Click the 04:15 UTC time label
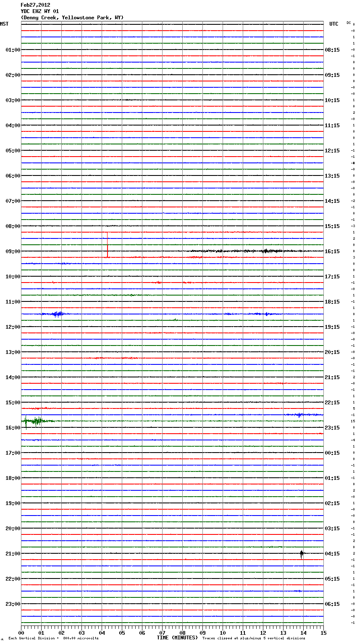This screenshot has width=357, height=644. coord(332,554)
